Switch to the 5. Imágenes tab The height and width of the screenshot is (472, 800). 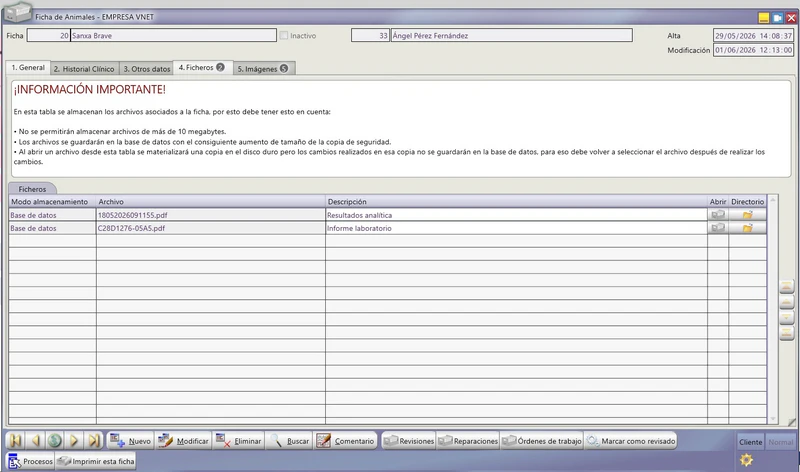tap(263, 68)
